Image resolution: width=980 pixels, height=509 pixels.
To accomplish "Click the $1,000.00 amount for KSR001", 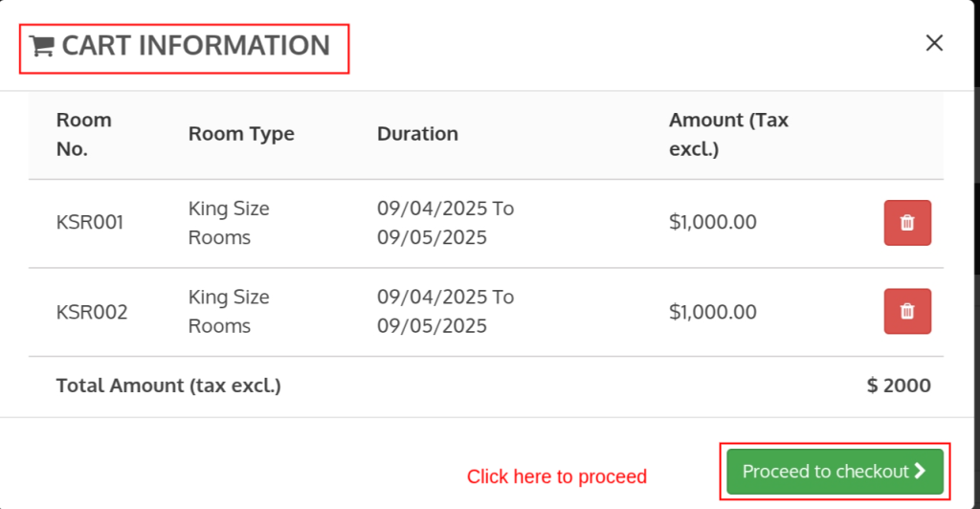I will click(712, 222).
